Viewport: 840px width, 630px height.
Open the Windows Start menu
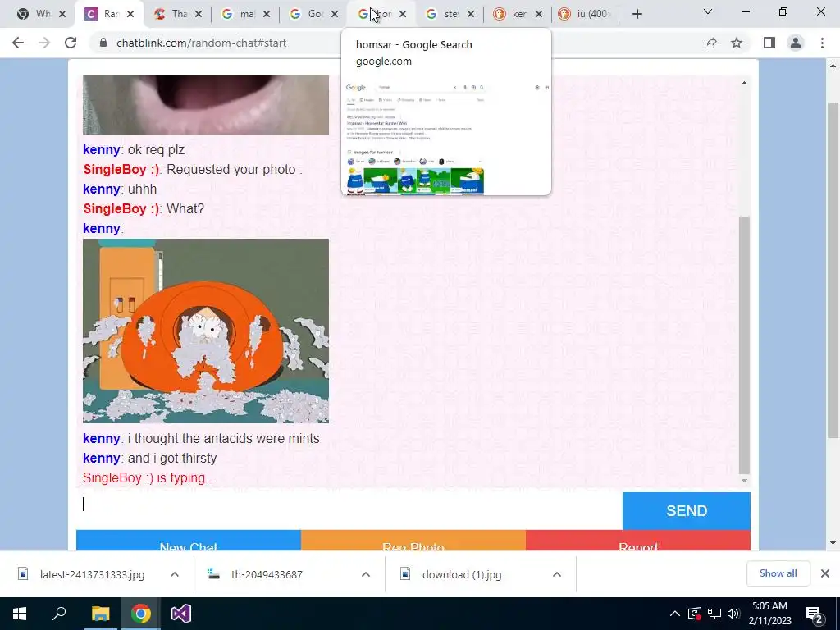click(20, 614)
